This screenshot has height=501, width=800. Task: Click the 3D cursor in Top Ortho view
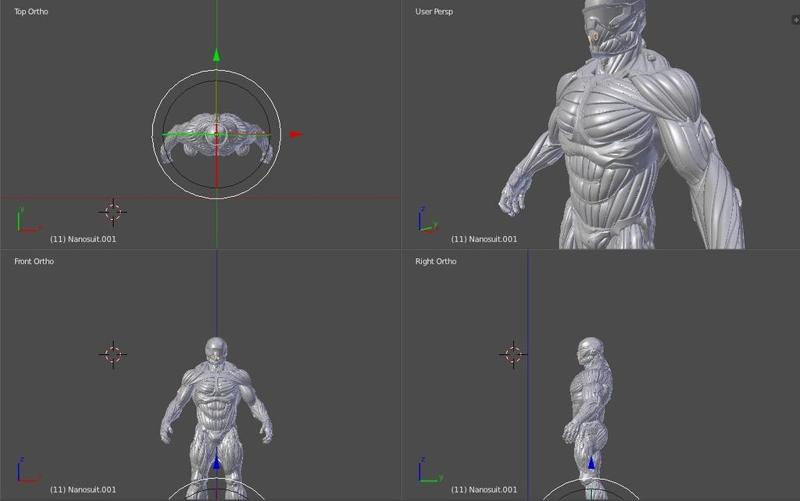[x=113, y=212]
